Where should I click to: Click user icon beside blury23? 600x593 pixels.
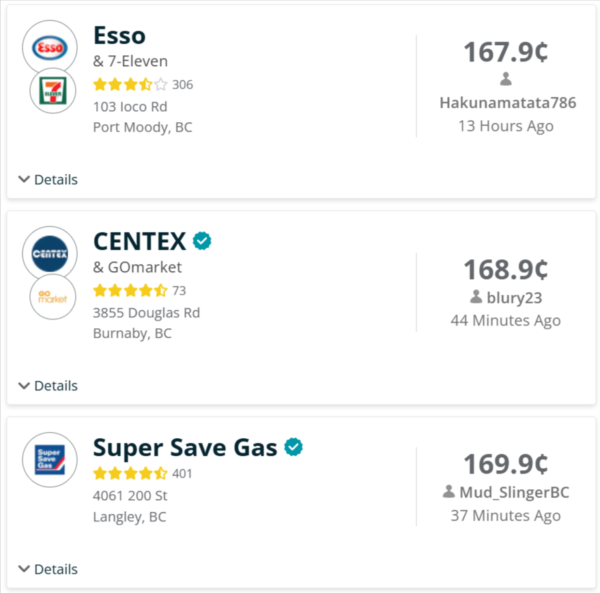[x=476, y=297]
